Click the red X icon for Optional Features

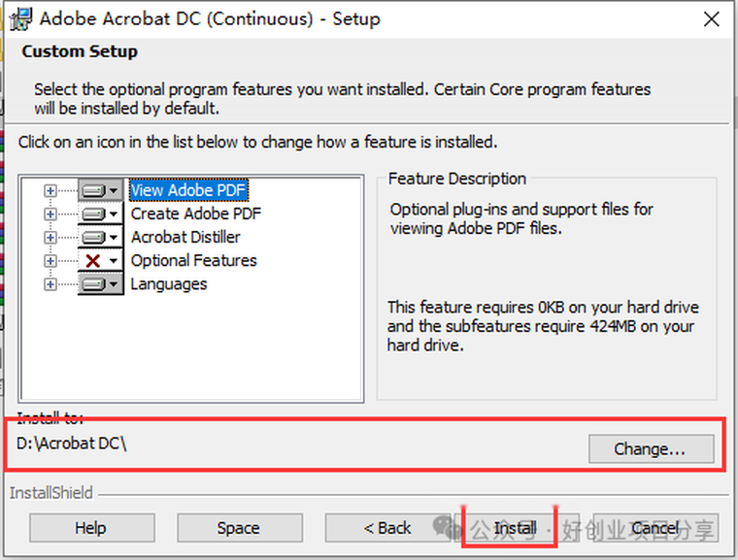pos(100,260)
